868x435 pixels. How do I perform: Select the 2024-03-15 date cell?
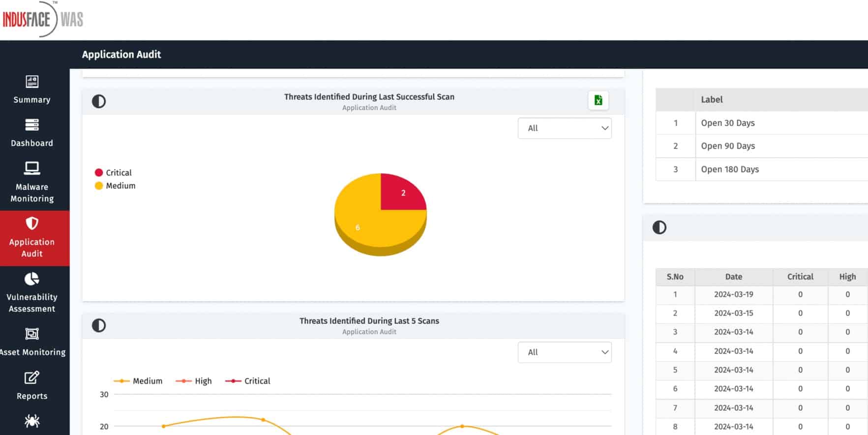734,313
